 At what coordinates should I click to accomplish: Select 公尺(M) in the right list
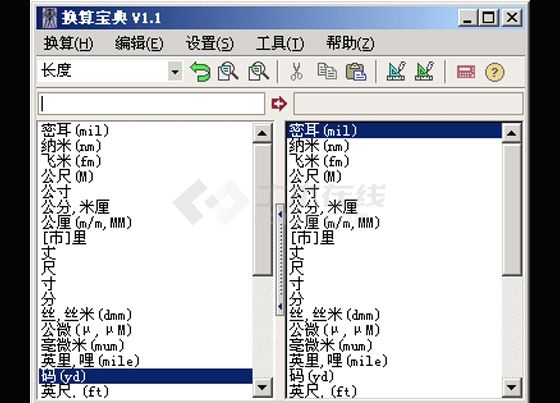tap(394, 176)
